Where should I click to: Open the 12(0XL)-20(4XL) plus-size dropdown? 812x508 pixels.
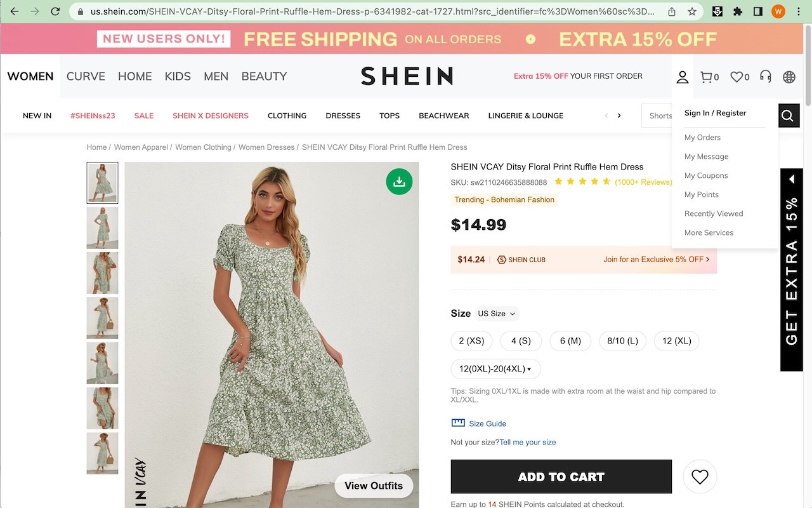(x=495, y=369)
